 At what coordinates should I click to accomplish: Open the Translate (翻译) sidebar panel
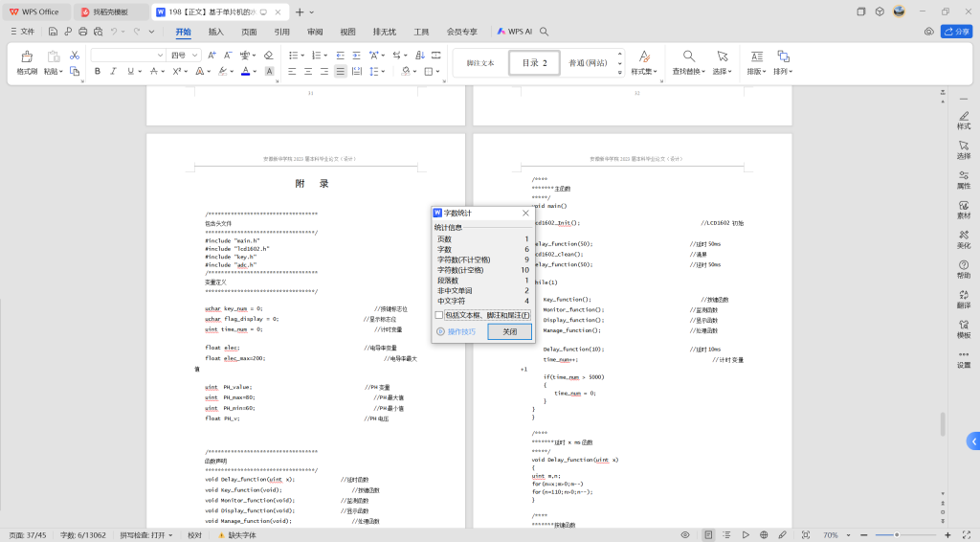[x=963, y=296]
